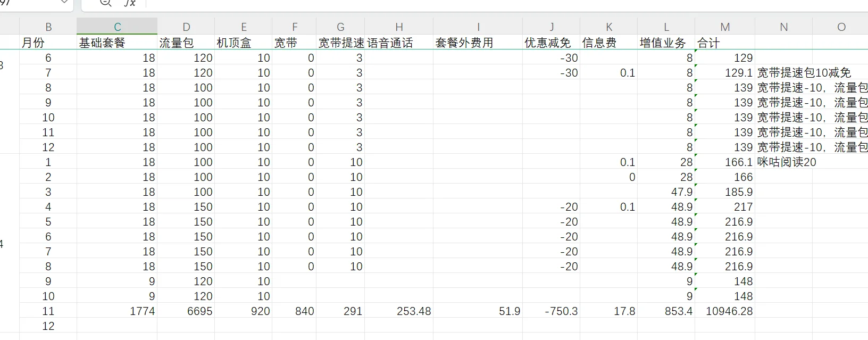Select the 增值业务 cell showing 47.9
The height and width of the screenshot is (340, 868).
666,192
